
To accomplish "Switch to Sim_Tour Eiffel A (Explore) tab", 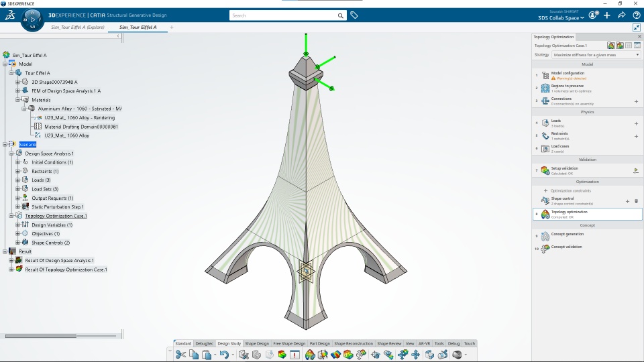I will point(78,27).
